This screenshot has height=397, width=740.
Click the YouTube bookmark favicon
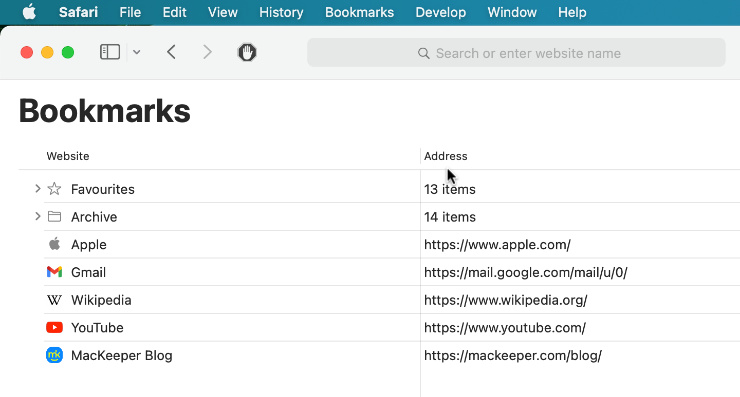[54, 327]
